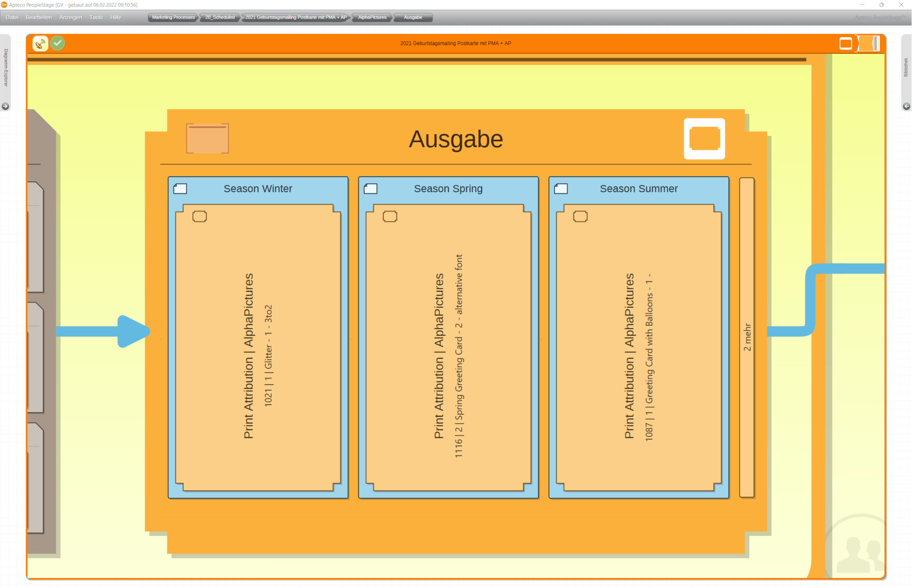Screen dimensions: 912x588
Task: Click the campaign title in orange header
Action: pos(455,43)
